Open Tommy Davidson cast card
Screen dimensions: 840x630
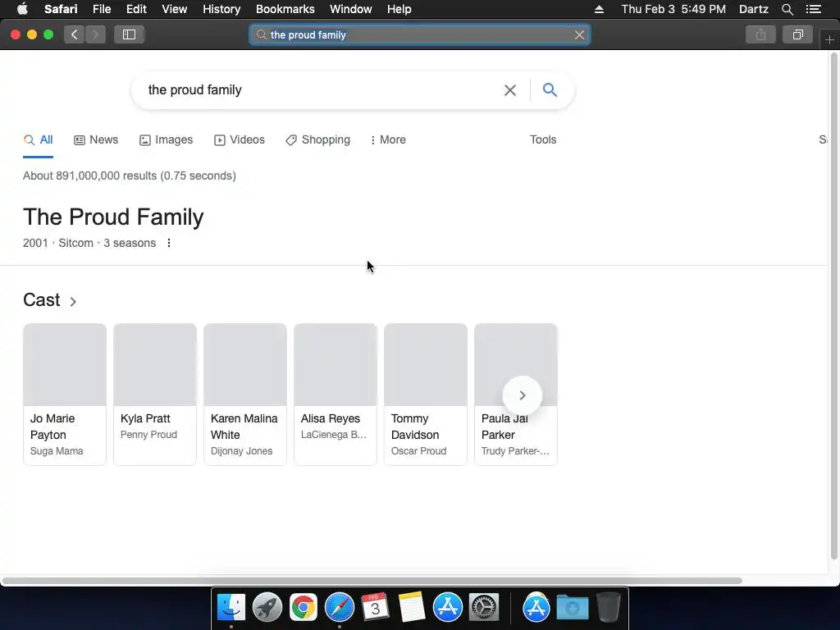(x=426, y=395)
